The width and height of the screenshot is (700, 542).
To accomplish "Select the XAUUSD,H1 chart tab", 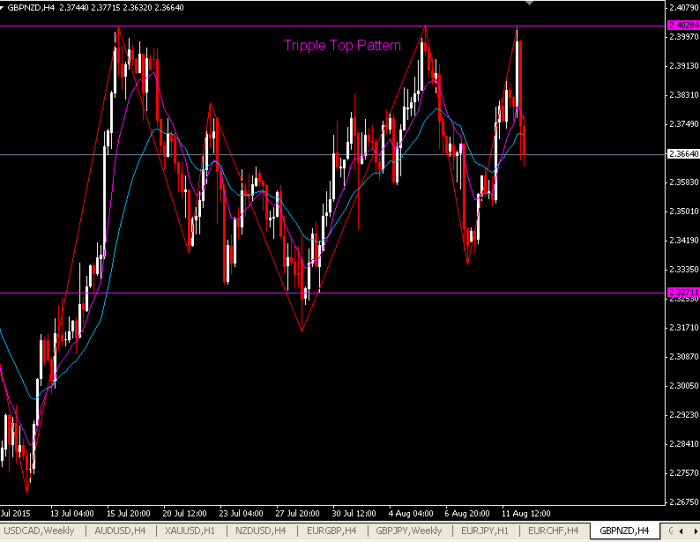I will pyautogui.click(x=190, y=531).
